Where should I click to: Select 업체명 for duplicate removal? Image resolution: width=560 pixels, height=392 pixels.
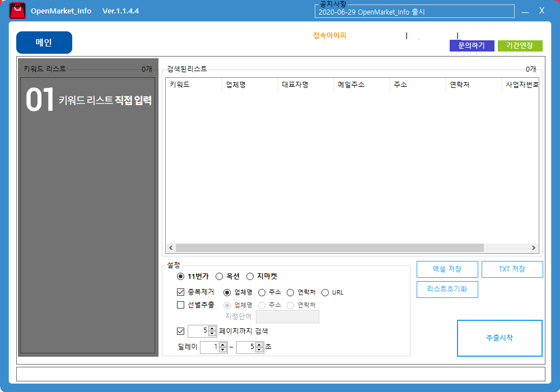point(227,293)
